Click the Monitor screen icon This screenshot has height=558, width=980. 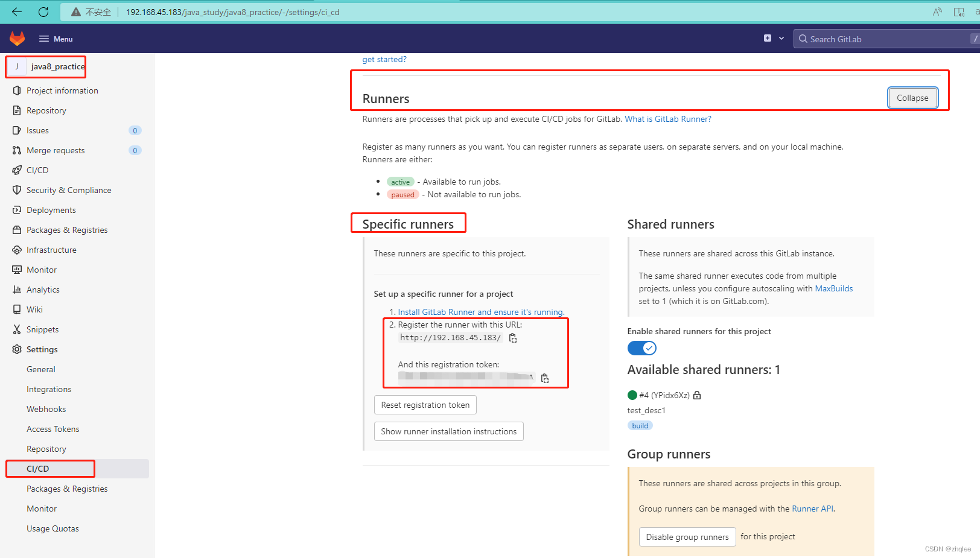tap(17, 270)
